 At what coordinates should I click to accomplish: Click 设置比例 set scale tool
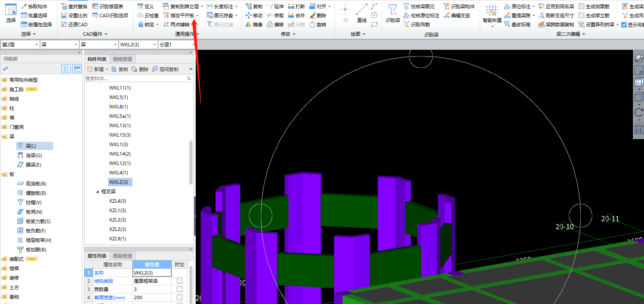74,15
